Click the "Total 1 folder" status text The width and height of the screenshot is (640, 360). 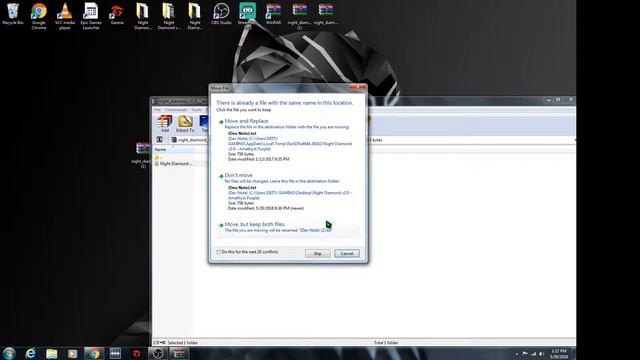click(386, 342)
